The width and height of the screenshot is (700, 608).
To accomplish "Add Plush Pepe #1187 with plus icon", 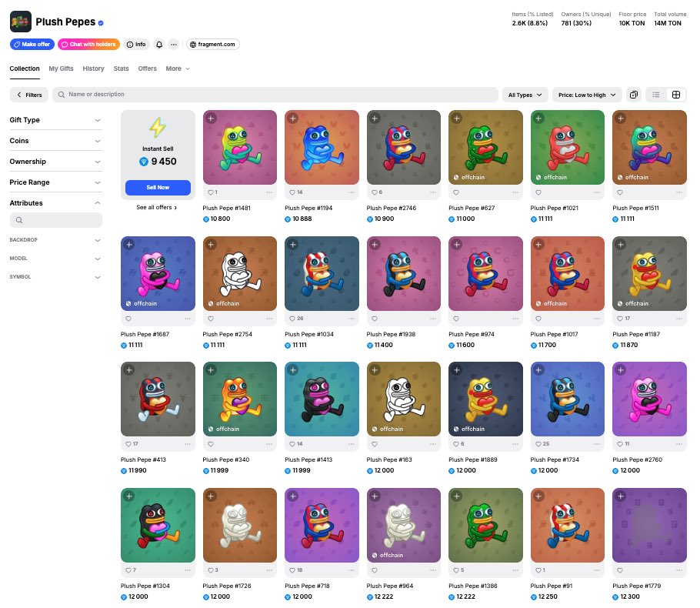I will [x=621, y=245].
